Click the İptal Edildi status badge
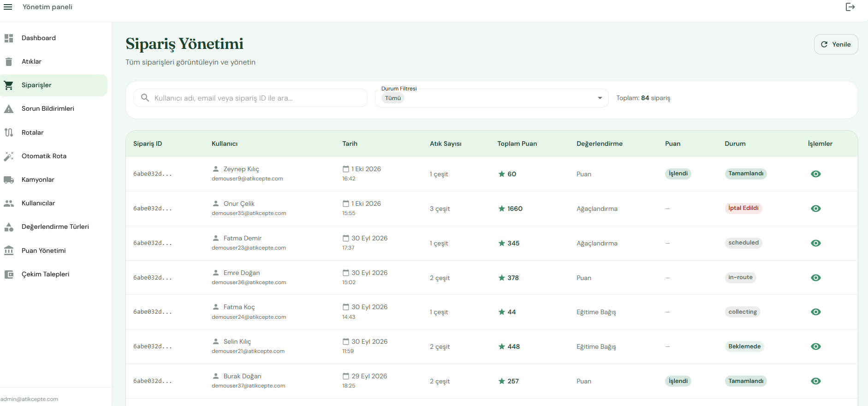This screenshot has height=406, width=868. point(743,208)
